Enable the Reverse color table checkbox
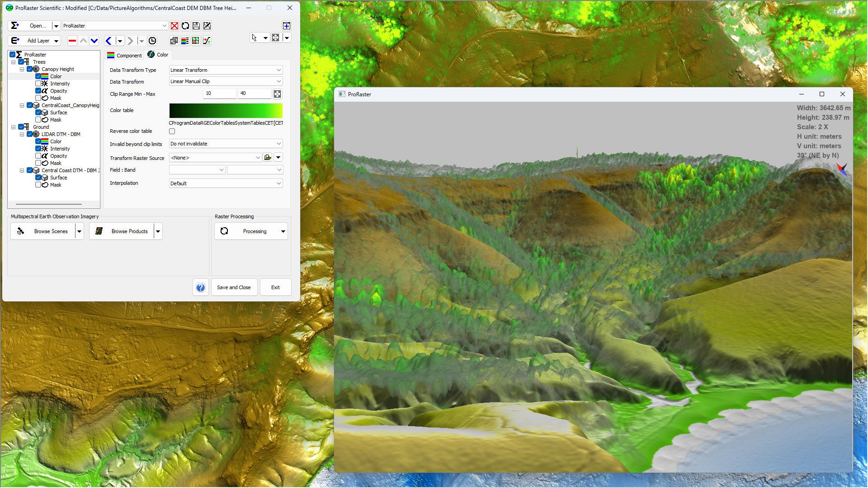 (x=172, y=131)
